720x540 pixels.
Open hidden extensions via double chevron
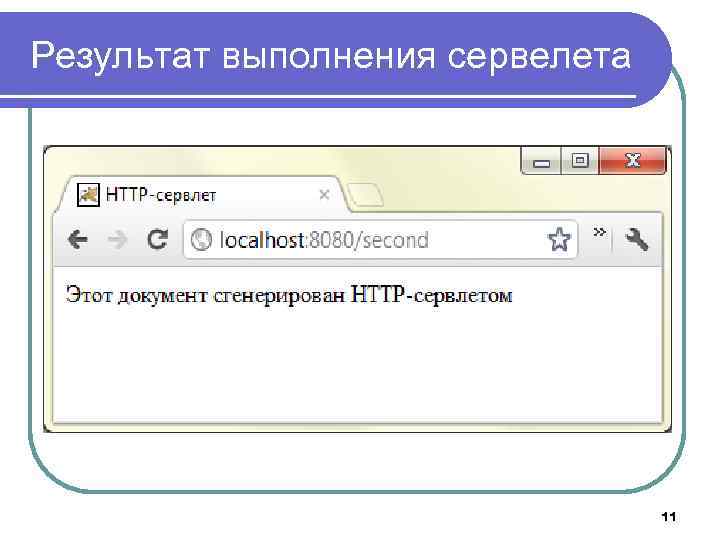tap(599, 232)
